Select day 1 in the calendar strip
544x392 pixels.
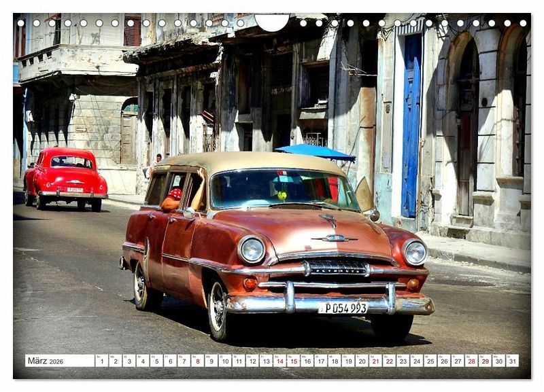tap(101, 361)
